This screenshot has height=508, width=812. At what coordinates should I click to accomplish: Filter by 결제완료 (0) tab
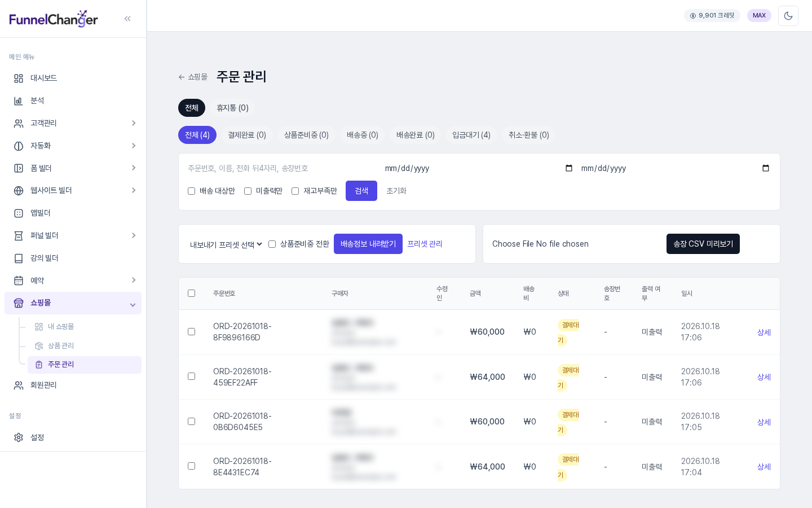(247, 135)
